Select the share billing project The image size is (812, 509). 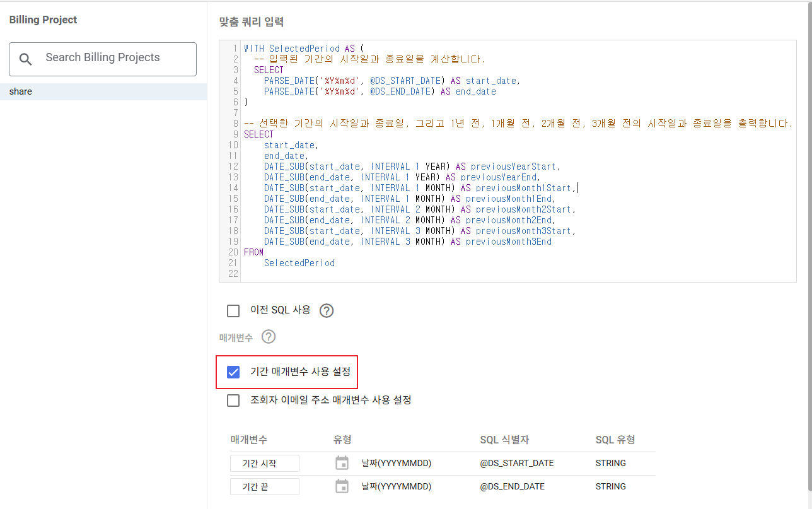[x=103, y=91]
